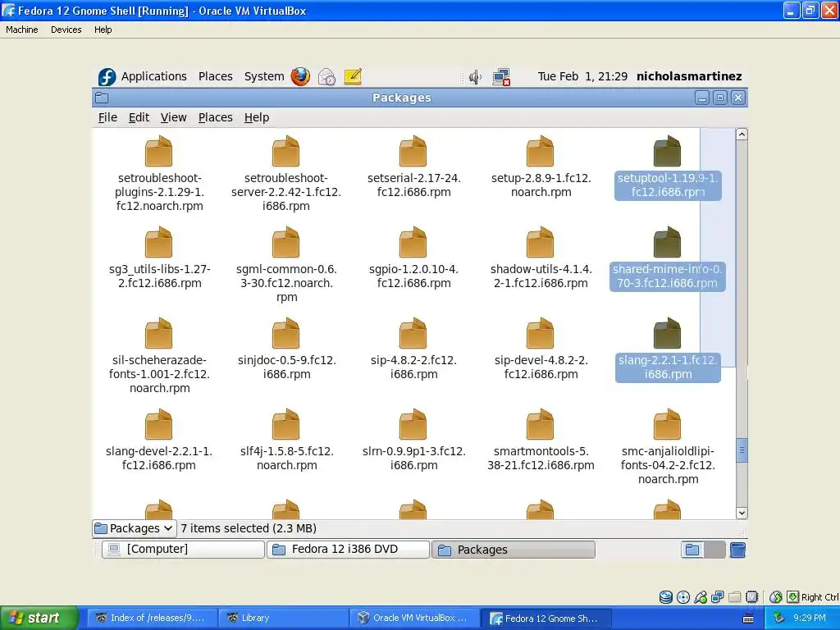The height and width of the screenshot is (630, 840).
Task: Click the sgpio-1.2.0.10-4.fc12.i686.rpm filename
Action: (x=413, y=276)
